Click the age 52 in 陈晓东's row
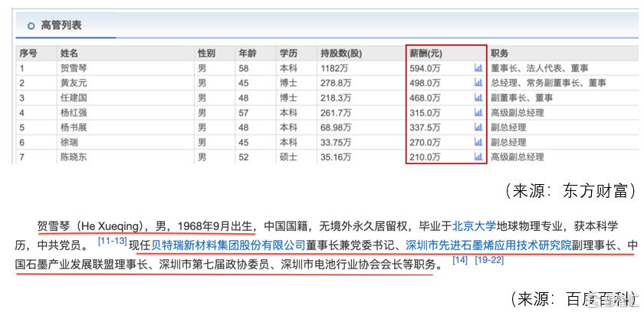644x313 pixels. click(244, 157)
